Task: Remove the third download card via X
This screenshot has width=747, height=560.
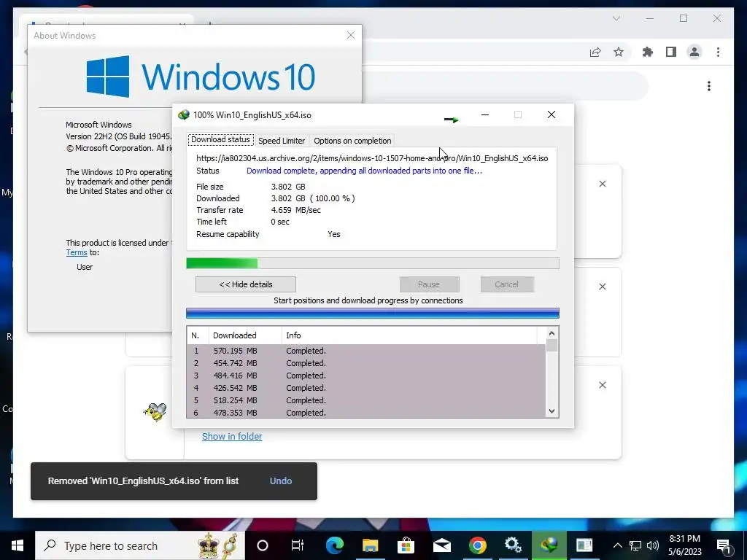Action: pos(602,385)
